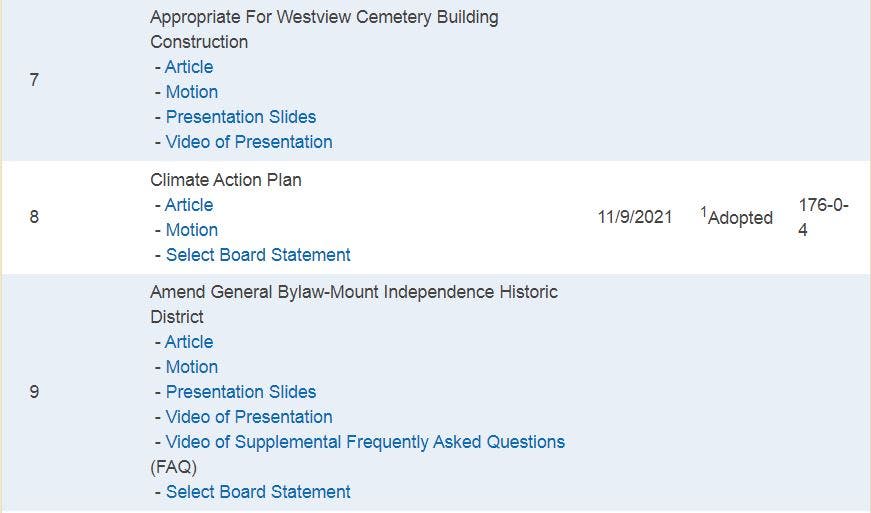Select article number 7 cell
871x513 pixels.
click(x=34, y=80)
